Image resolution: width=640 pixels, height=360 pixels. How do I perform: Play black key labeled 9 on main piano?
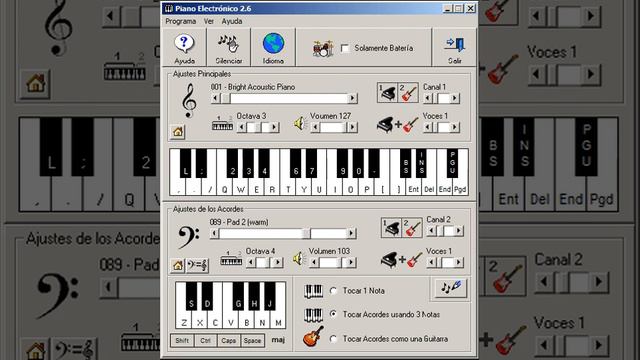[x=342, y=163]
